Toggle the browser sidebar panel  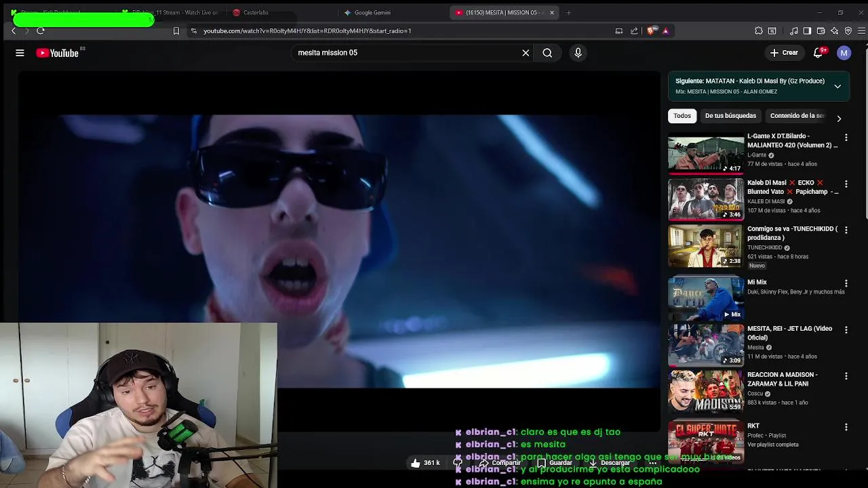point(807,30)
